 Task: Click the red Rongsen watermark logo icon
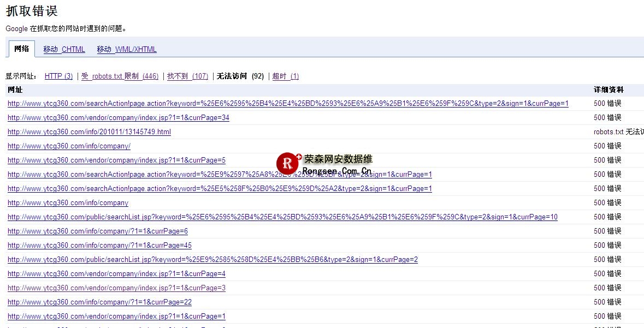[x=287, y=163]
